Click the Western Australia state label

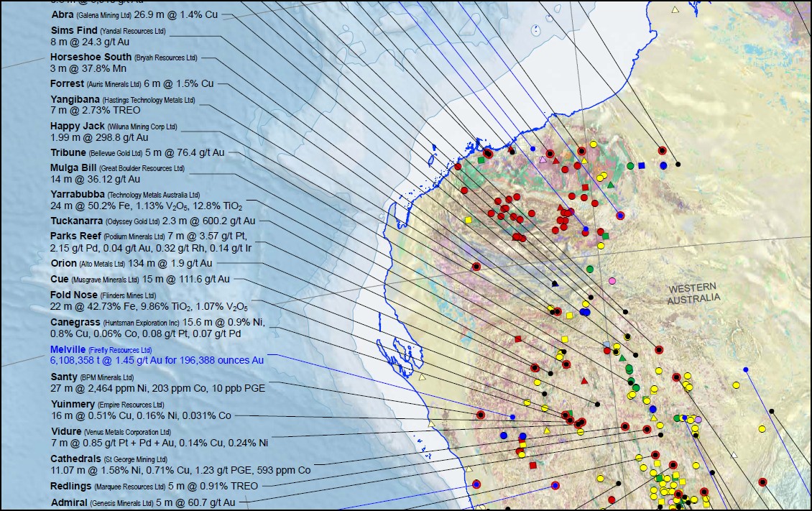tap(693, 293)
